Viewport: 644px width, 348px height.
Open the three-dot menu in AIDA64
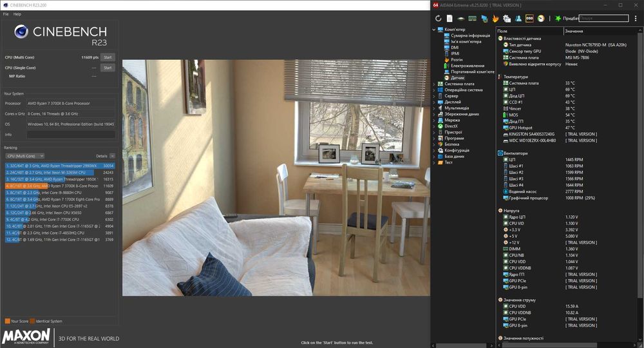pos(636,19)
